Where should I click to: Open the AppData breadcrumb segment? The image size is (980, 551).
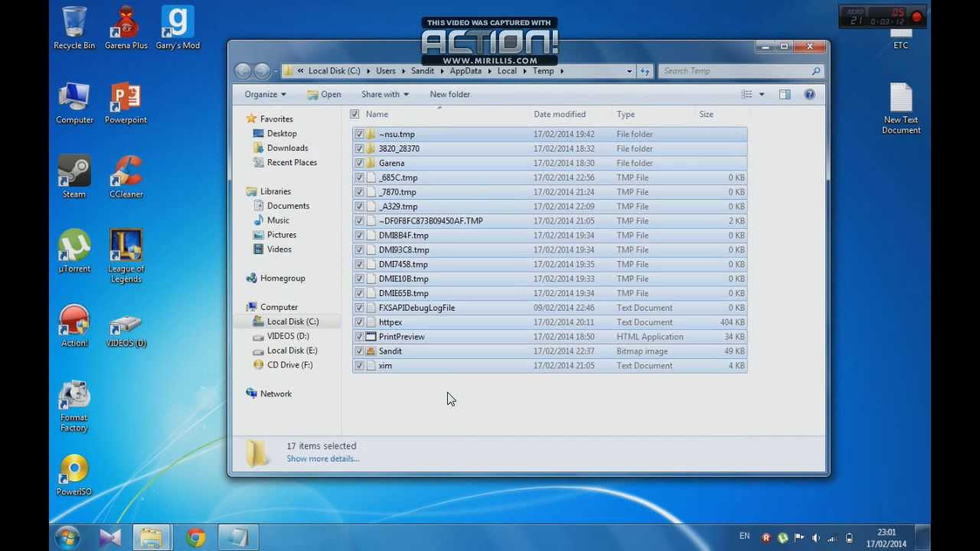pos(465,70)
